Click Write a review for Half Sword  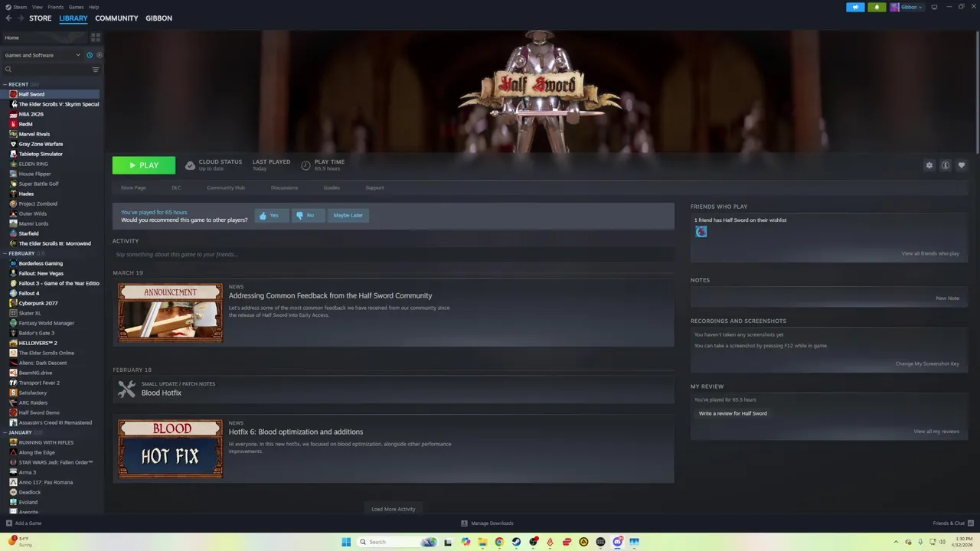(x=733, y=413)
